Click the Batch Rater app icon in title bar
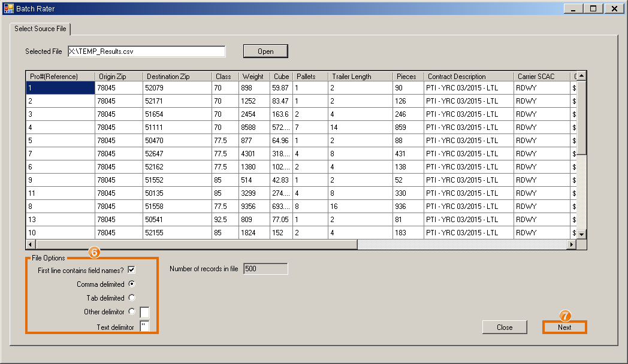 point(8,8)
